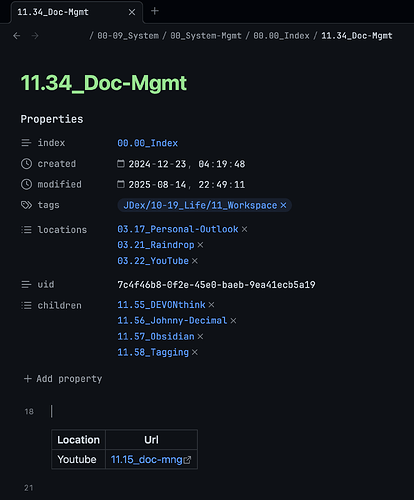The width and height of the screenshot is (414, 500).
Task: Click Add property button
Action: coord(63,379)
